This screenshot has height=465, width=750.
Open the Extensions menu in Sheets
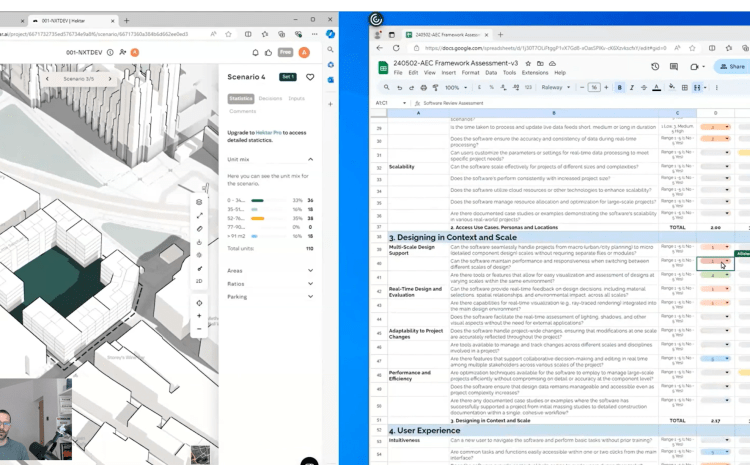pos(535,73)
